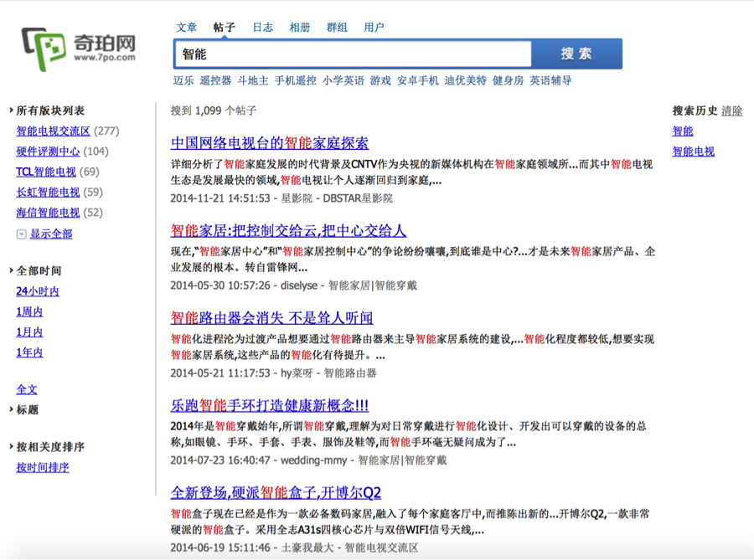Filter by 硬件评测中心 board
Image resolution: width=754 pixels, height=560 pixels.
coord(48,152)
